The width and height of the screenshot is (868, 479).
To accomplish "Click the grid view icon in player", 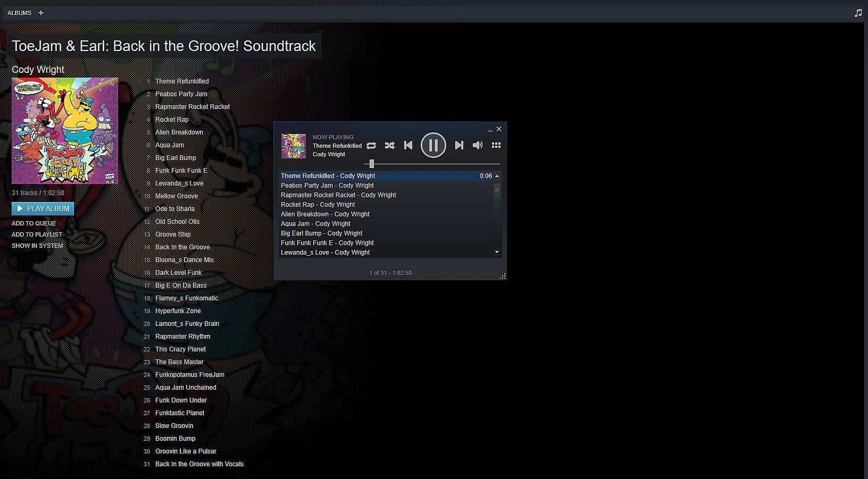I will 496,145.
